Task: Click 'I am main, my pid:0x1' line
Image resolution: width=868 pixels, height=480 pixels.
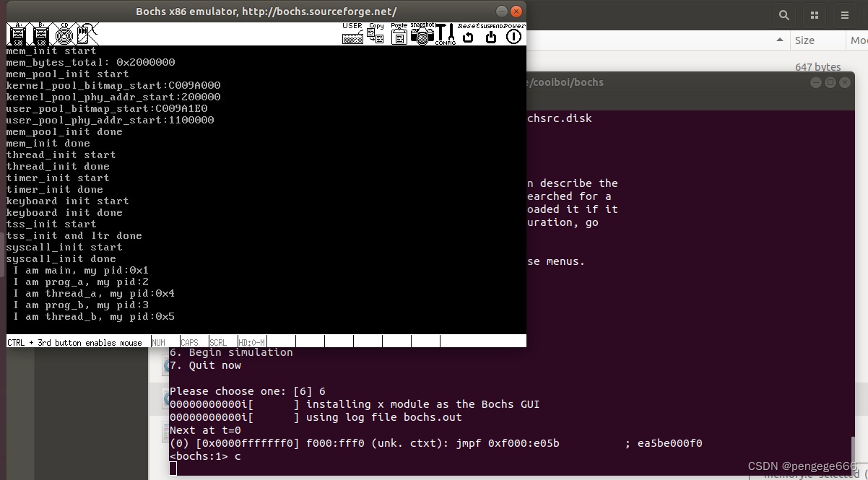Action: [81, 271]
